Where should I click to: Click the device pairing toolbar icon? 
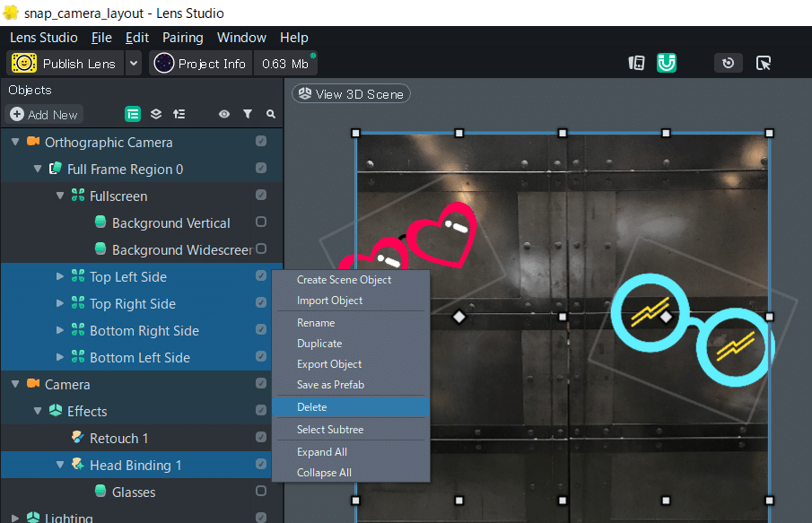click(x=636, y=63)
